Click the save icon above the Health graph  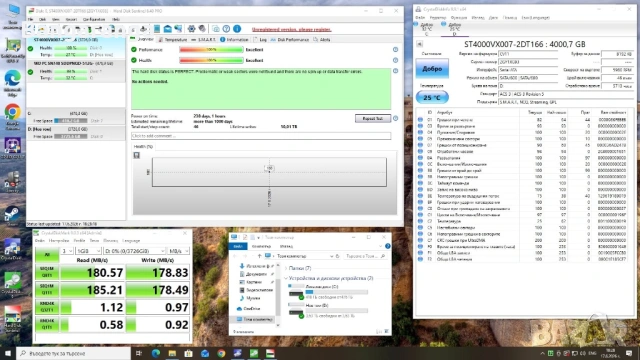pos(137,155)
